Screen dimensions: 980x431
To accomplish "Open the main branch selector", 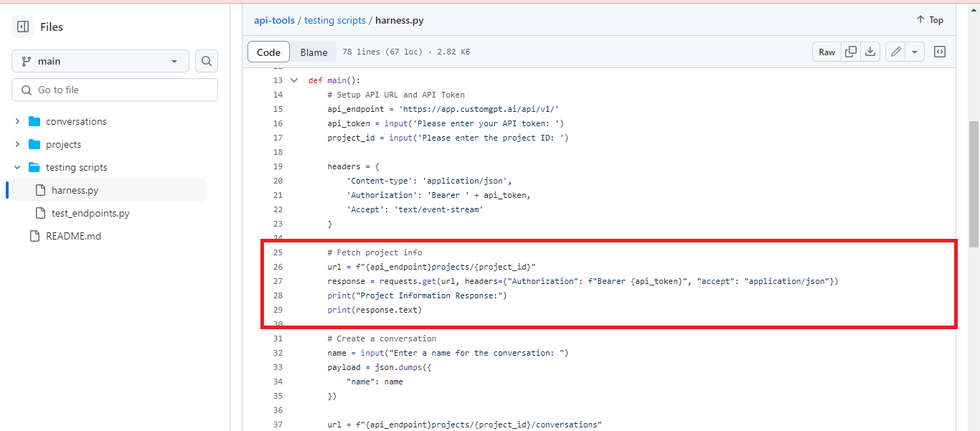I will coord(100,61).
